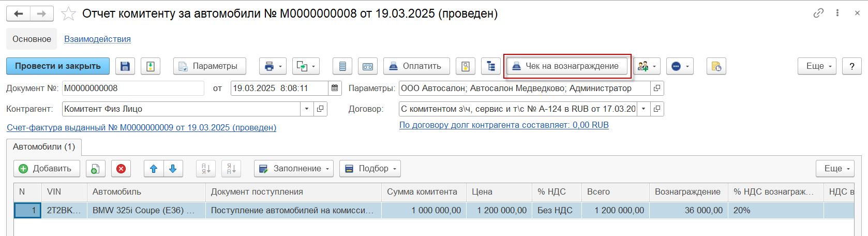Click the 36 000,00 Вознаграждение cell
Image resolution: width=868 pixels, height=236 pixels.
click(689, 211)
